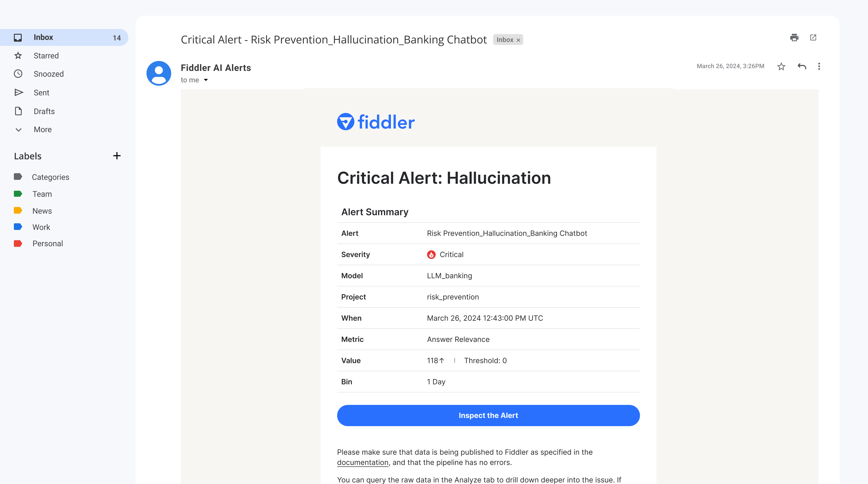Expand the 'to me' recipient details
The width and height of the screenshot is (868, 484).
(206, 80)
